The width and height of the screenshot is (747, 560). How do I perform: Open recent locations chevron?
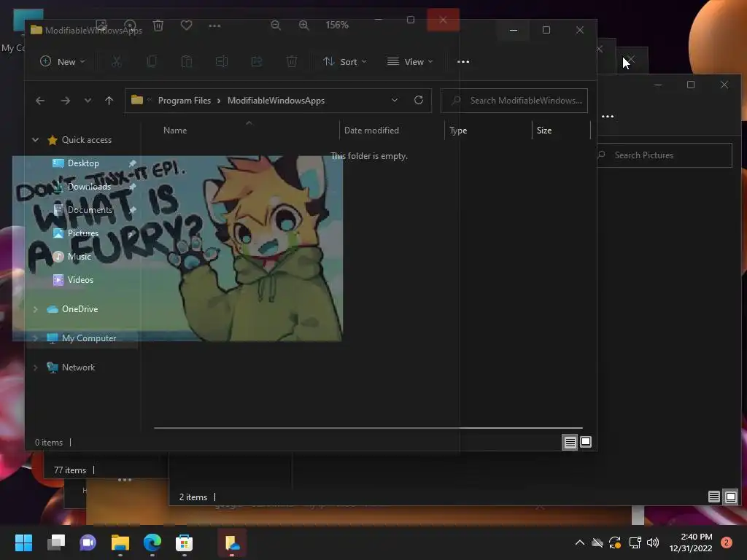pyautogui.click(x=88, y=101)
